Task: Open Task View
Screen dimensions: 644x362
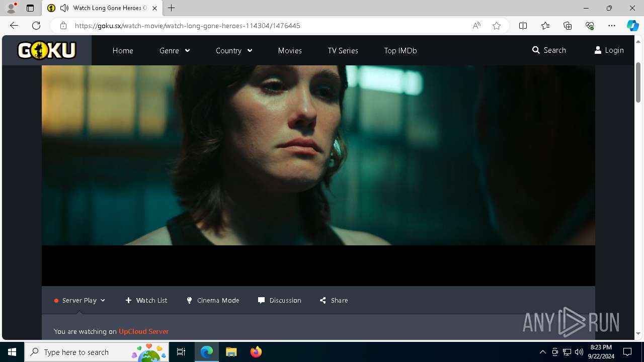Action: pyautogui.click(x=181, y=352)
